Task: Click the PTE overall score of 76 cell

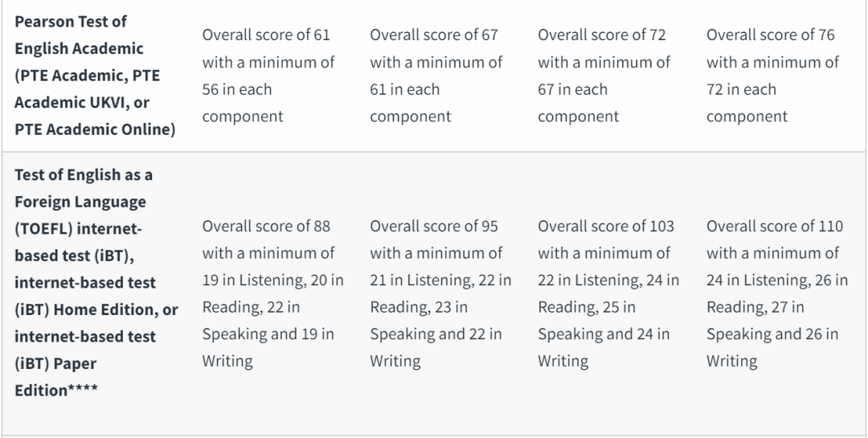Action: [x=772, y=76]
